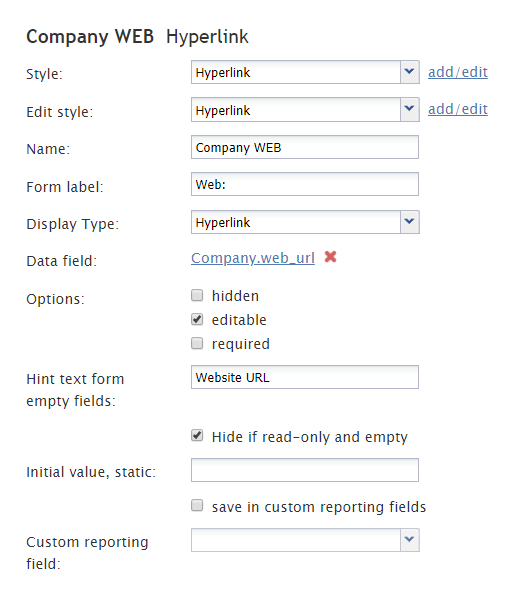Toggle the hidden checkbox
Image resolution: width=531 pixels, height=590 pixels.
click(197, 295)
